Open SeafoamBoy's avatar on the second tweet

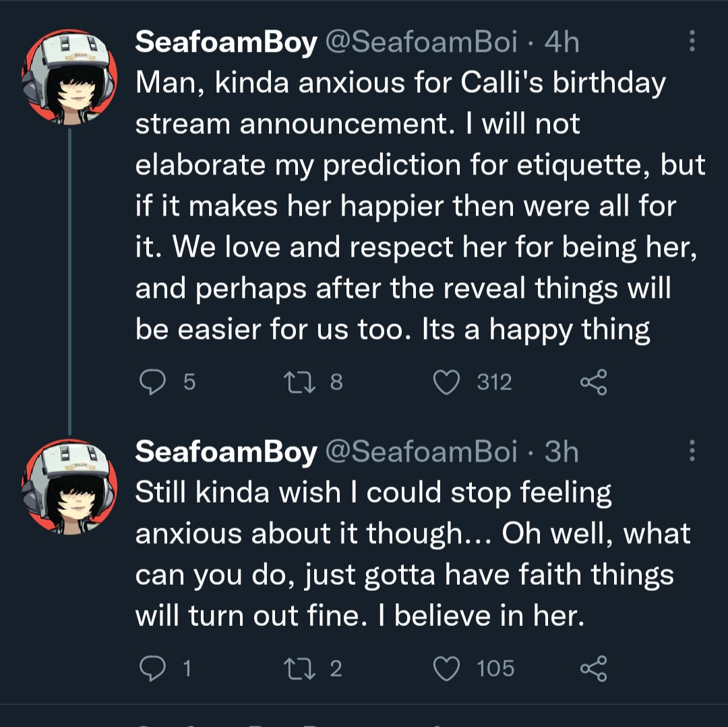pyautogui.click(x=70, y=486)
